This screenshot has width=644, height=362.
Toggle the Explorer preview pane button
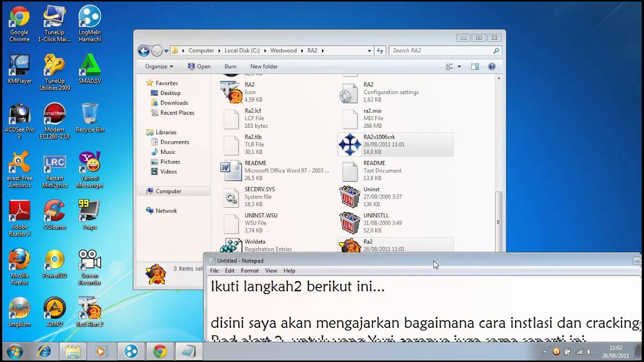(475, 66)
